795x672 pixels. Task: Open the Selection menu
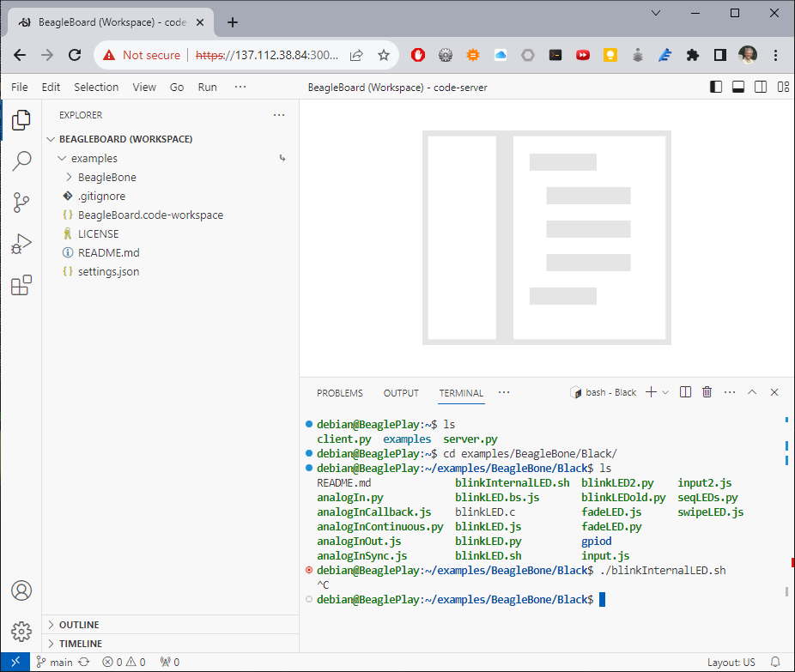click(x=96, y=87)
